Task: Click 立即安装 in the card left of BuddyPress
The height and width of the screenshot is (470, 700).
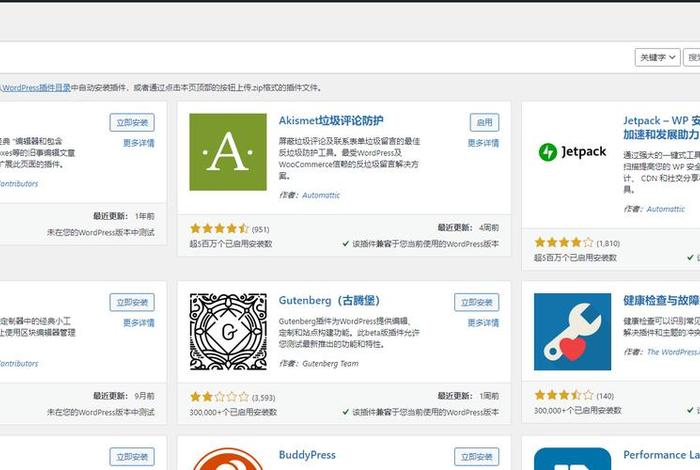Action: point(132,457)
